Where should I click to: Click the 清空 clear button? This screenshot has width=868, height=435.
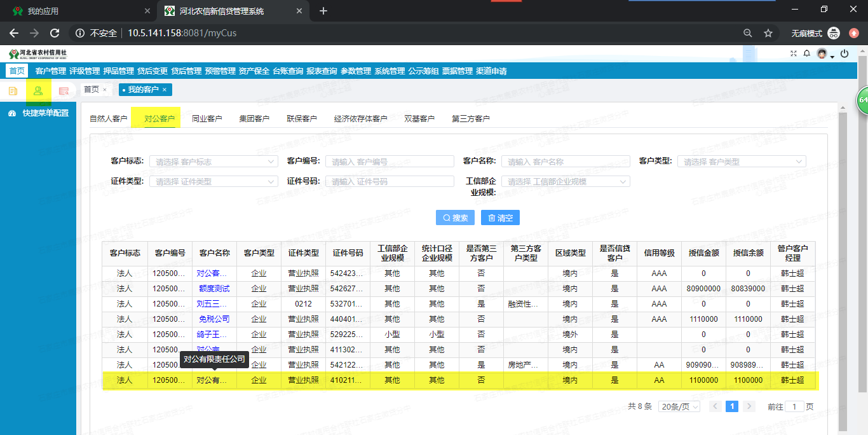coord(500,217)
